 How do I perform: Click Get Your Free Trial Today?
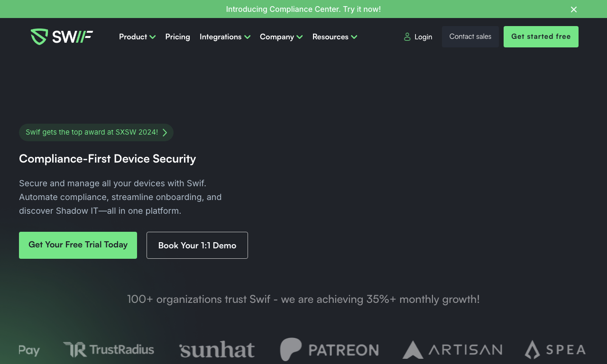78,245
